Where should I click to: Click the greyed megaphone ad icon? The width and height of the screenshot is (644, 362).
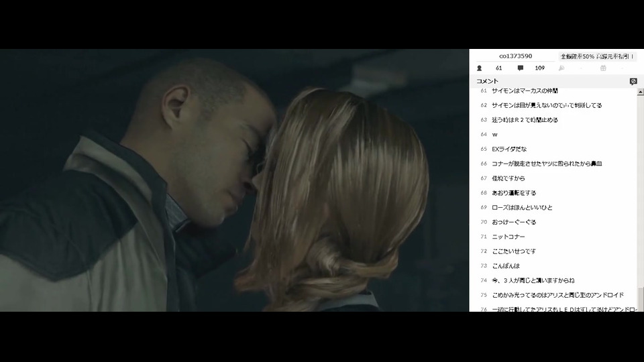pyautogui.click(x=561, y=68)
